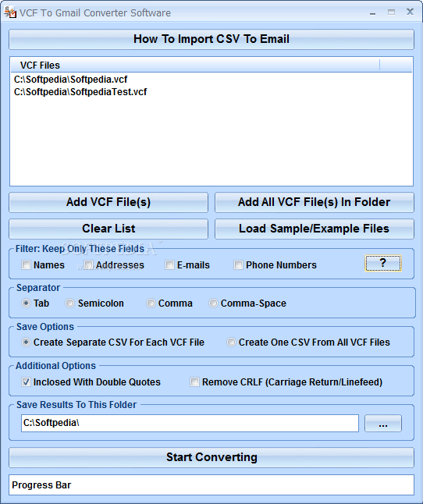Select Create One CSV From All VCF Files
The width and height of the screenshot is (423, 504).
tap(231, 343)
